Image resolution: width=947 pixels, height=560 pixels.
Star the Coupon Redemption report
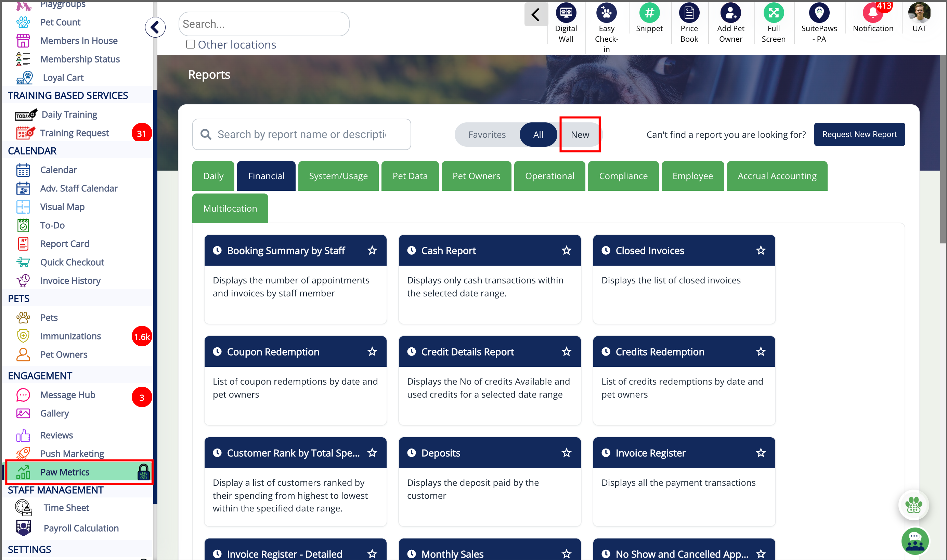372,352
